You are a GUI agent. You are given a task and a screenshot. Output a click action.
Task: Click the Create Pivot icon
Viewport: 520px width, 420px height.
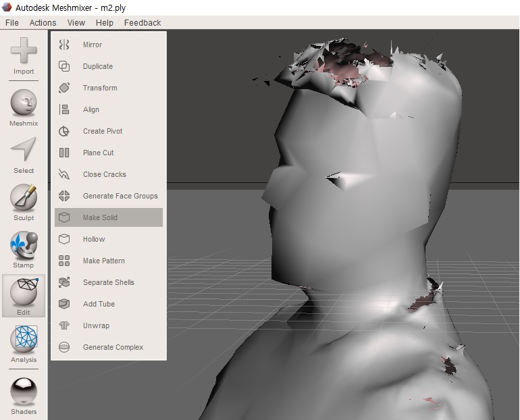64,131
